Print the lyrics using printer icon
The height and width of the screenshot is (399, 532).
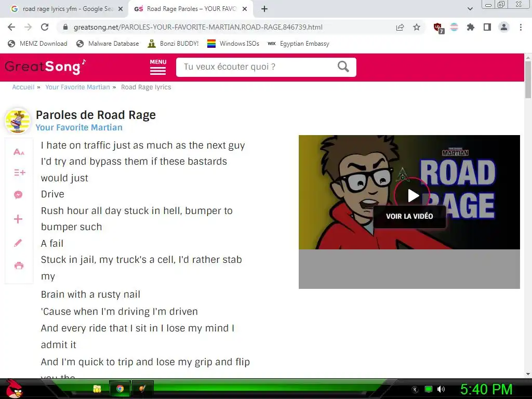(19, 265)
